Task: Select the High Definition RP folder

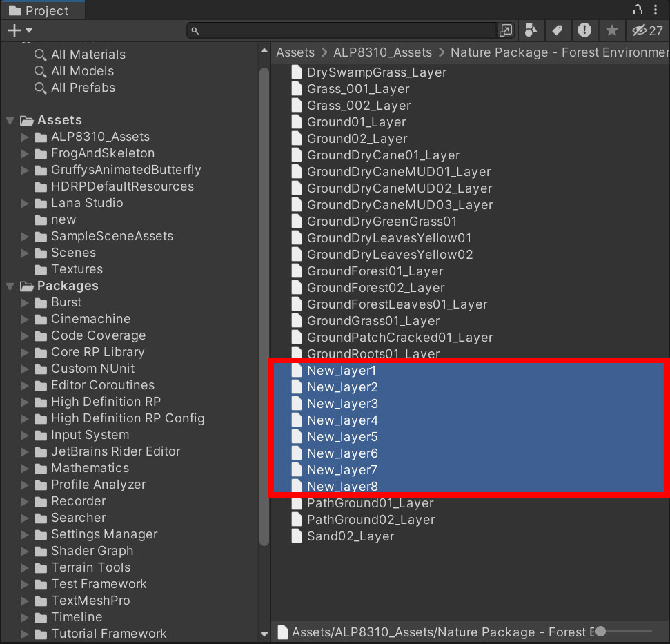Action: pyautogui.click(x=97, y=402)
